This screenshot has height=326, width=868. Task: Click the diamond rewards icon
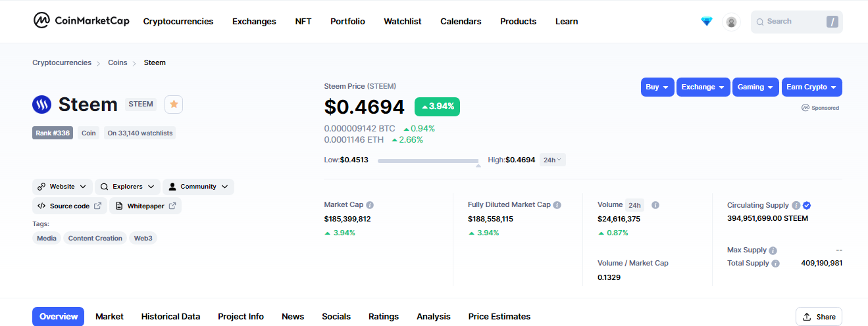click(x=707, y=22)
